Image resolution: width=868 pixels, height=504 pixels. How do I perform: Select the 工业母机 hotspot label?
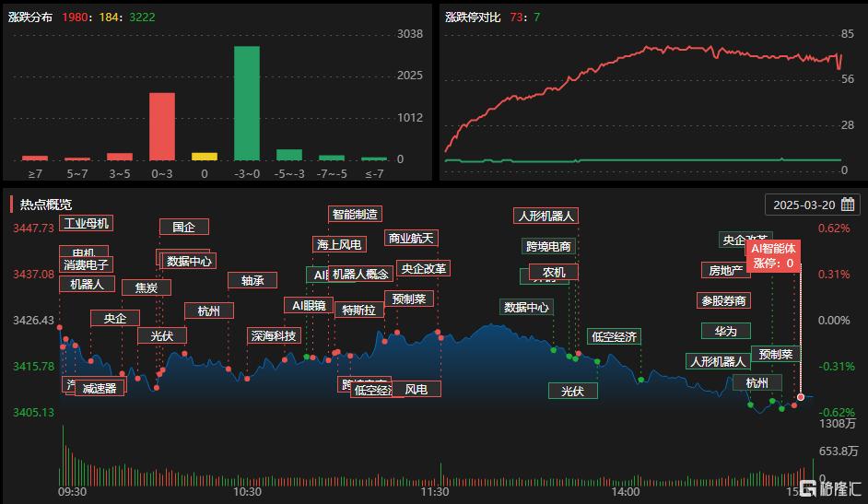tap(87, 223)
